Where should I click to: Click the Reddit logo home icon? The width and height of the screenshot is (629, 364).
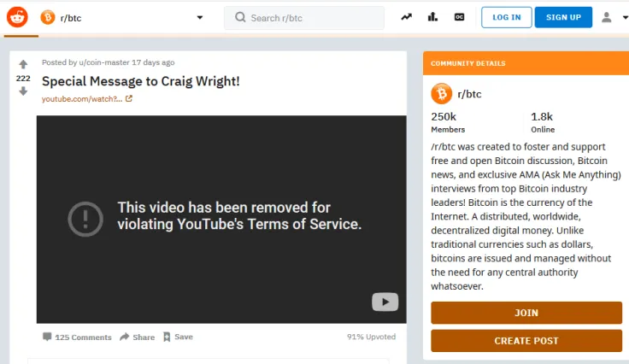coord(17,17)
